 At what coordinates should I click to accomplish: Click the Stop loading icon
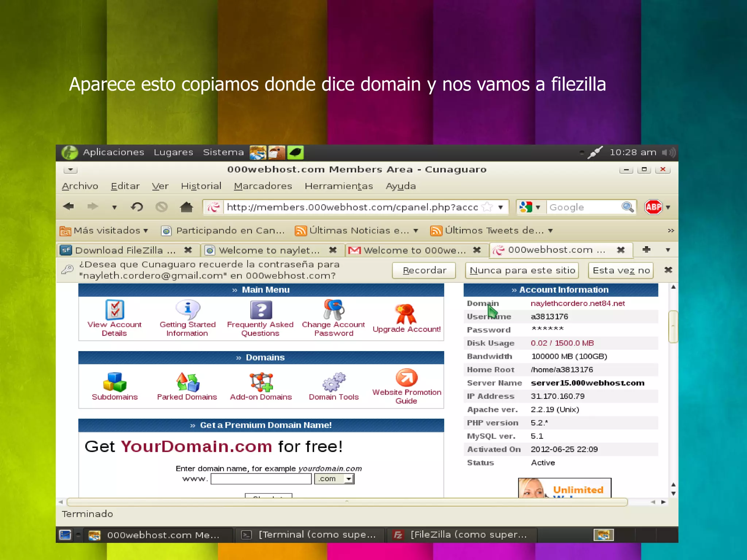tap(161, 207)
